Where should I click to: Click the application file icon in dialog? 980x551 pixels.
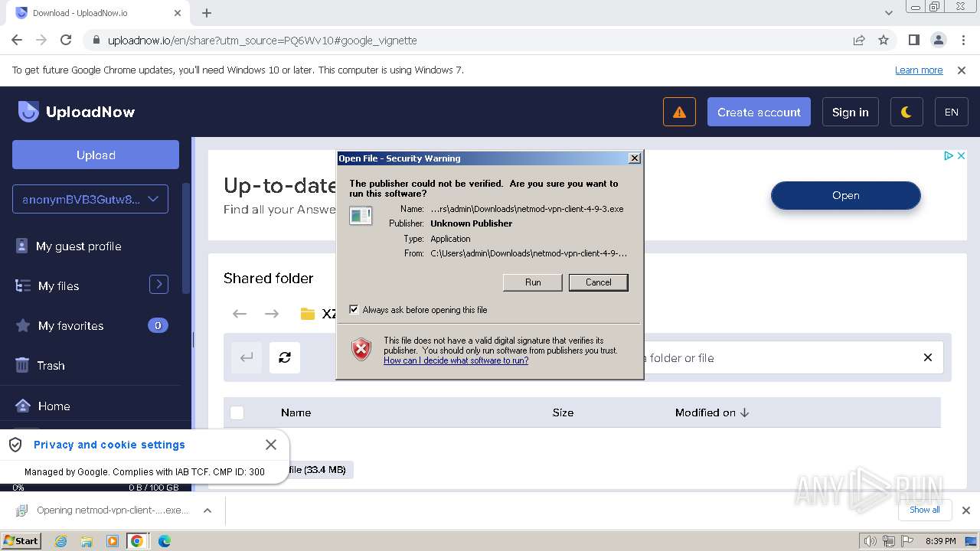pyautogui.click(x=361, y=216)
